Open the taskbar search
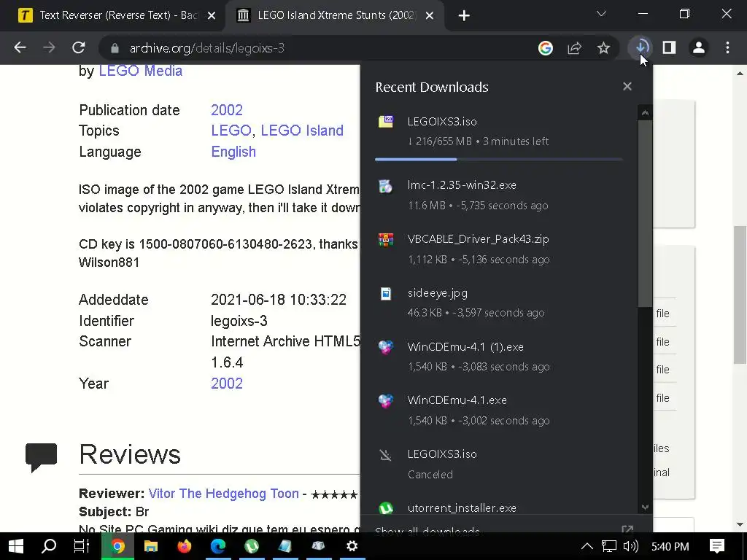This screenshot has height=560, width=747. click(x=49, y=546)
